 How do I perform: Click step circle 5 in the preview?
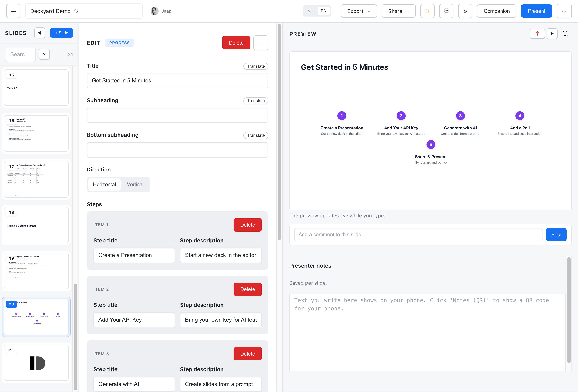tap(431, 145)
